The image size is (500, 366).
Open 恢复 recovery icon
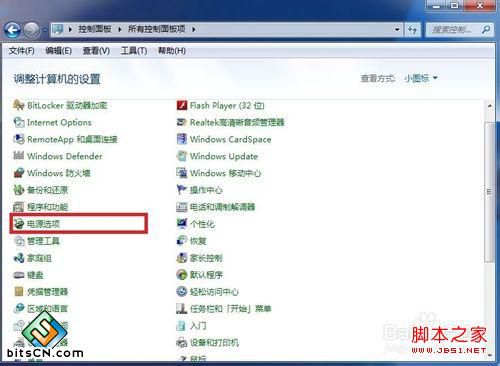tap(182, 241)
